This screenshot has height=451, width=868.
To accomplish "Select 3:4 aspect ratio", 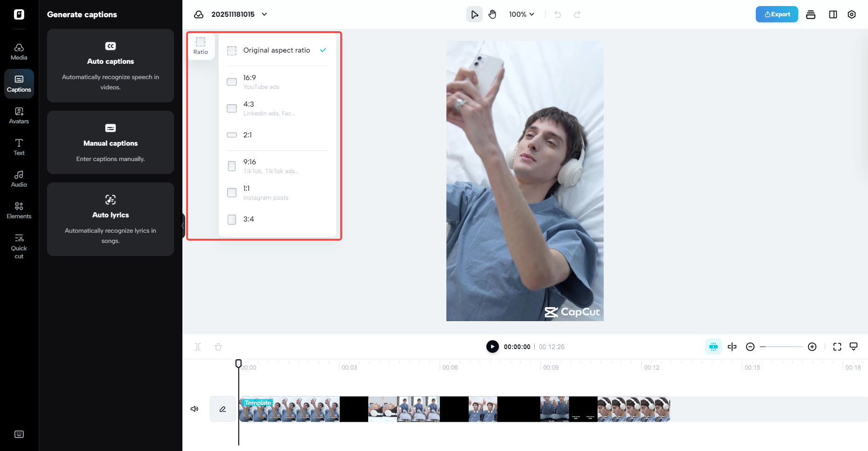I will pyautogui.click(x=277, y=219).
